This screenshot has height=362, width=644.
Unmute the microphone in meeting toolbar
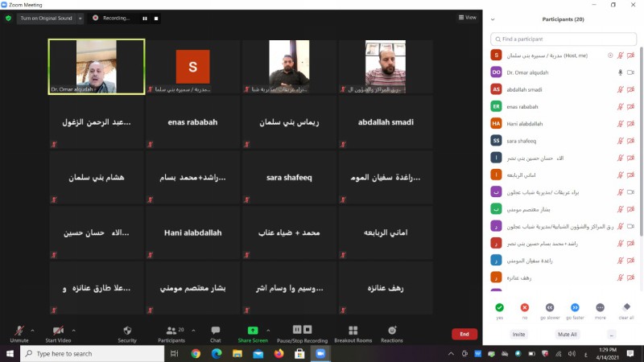[19, 331]
